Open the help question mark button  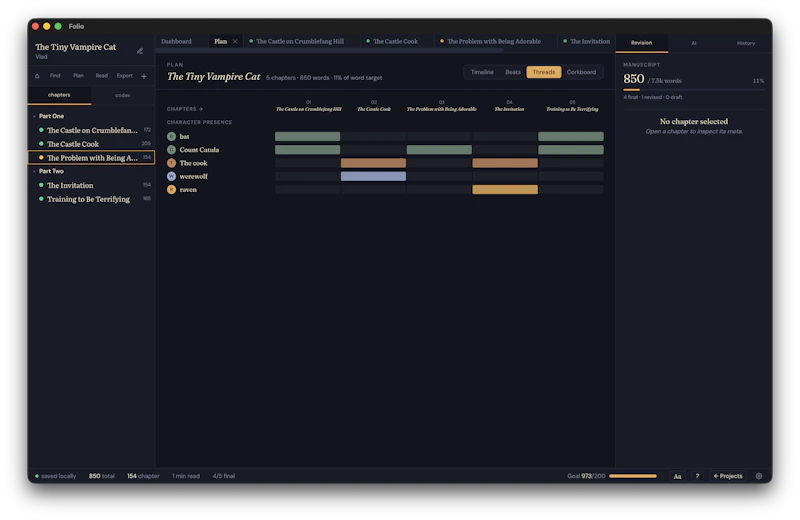pos(697,476)
